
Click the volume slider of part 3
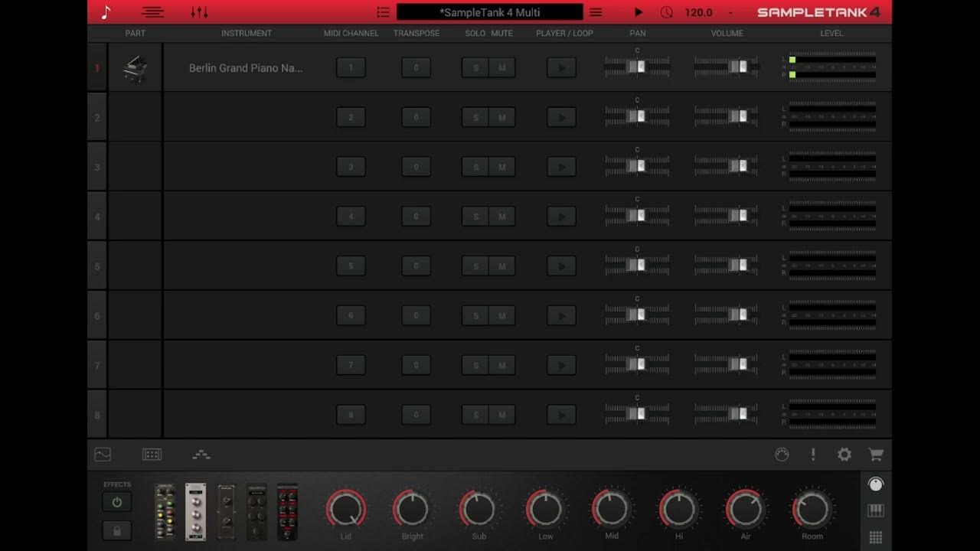pyautogui.click(x=727, y=166)
